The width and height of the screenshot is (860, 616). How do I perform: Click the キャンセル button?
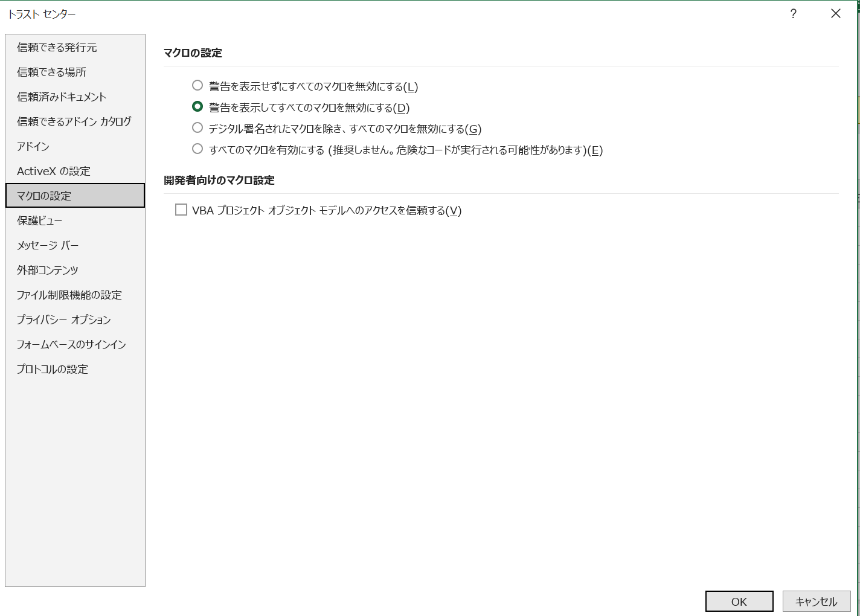[x=816, y=602]
